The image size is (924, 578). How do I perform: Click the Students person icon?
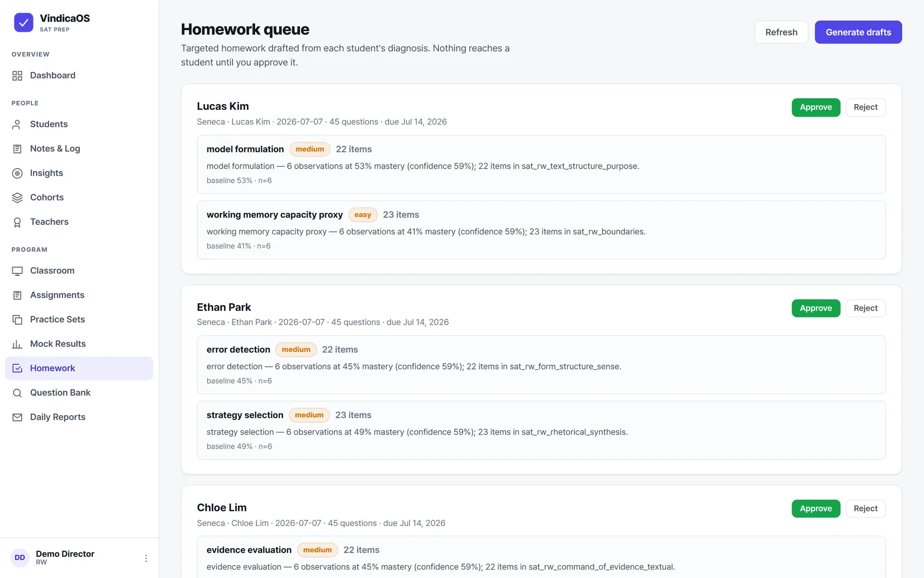point(17,125)
